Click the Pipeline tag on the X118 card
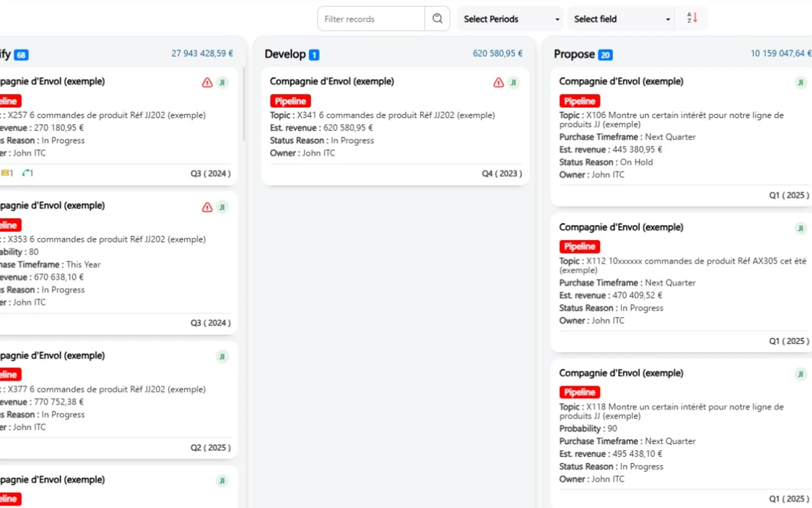The height and width of the screenshot is (508, 812). pyautogui.click(x=580, y=392)
